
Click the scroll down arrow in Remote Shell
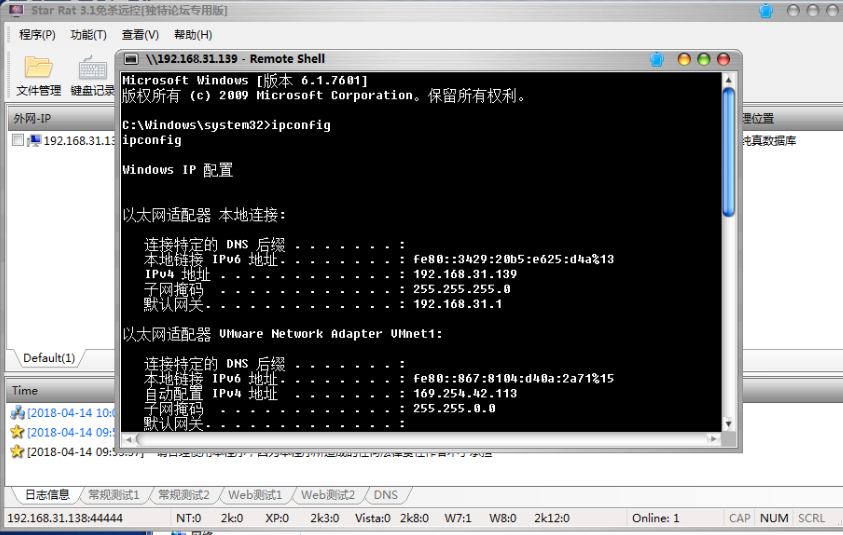[728, 424]
